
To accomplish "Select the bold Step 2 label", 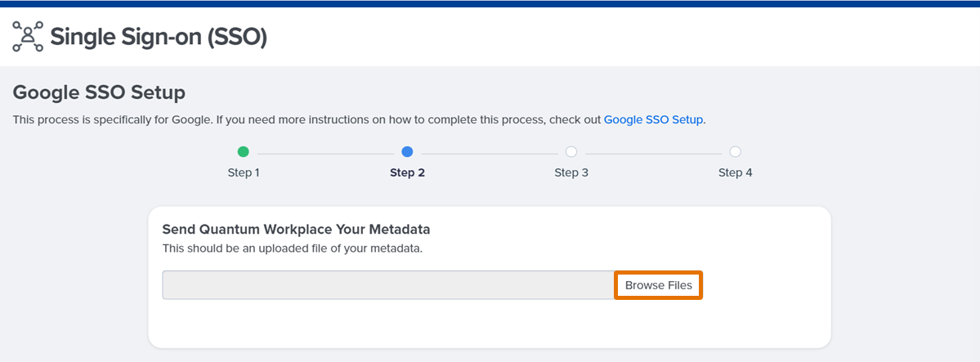I will (x=408, y=173).
